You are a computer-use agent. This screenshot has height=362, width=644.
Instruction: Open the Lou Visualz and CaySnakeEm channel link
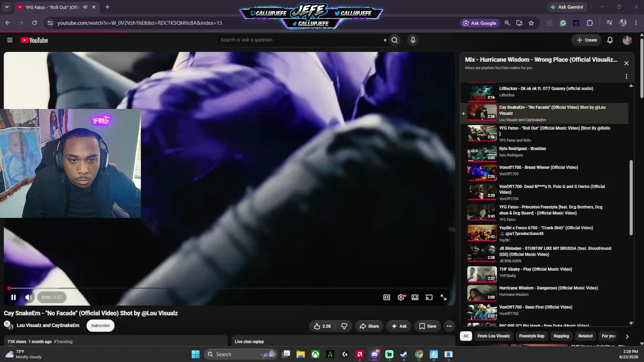[x=48, y=325]
